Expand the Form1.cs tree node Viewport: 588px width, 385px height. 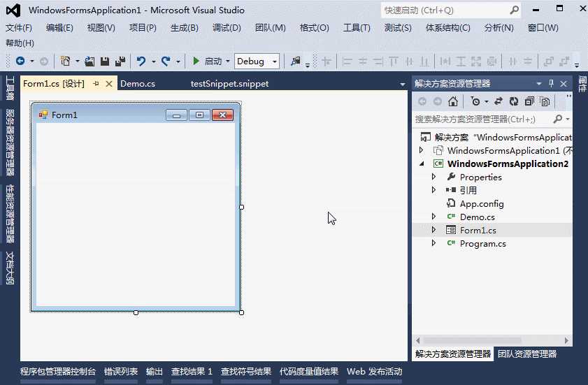click(x=433, y=229)
